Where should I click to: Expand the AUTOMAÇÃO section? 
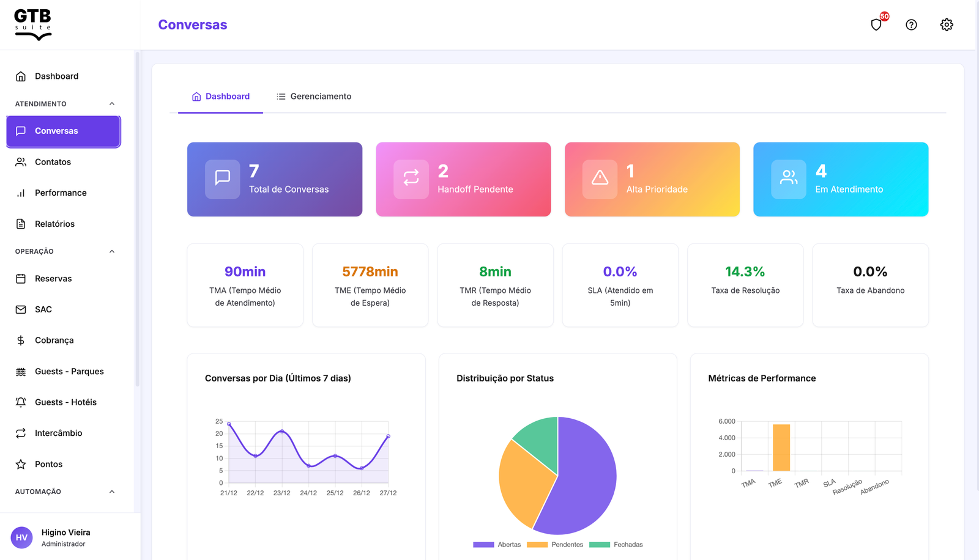pyautogui.click(x=111, y=491)
